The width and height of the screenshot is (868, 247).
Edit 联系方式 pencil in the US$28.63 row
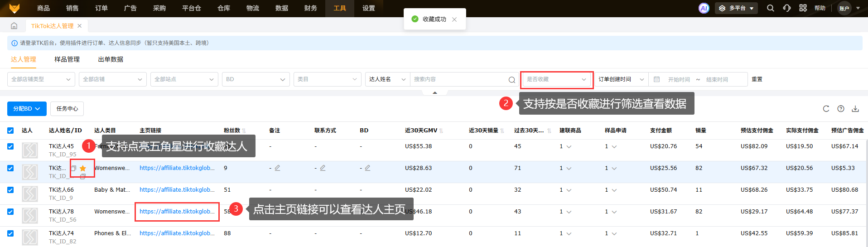(323, 168)
